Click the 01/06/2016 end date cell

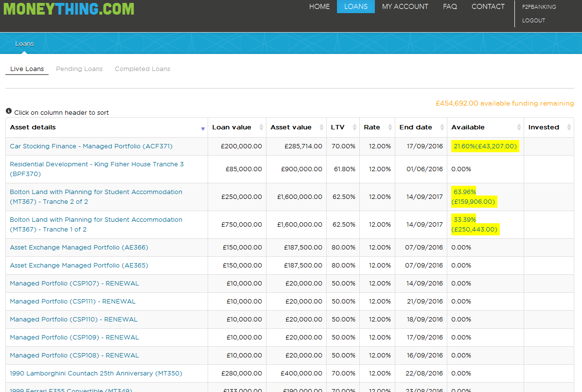pyautogui.click(x=424, y=169)
